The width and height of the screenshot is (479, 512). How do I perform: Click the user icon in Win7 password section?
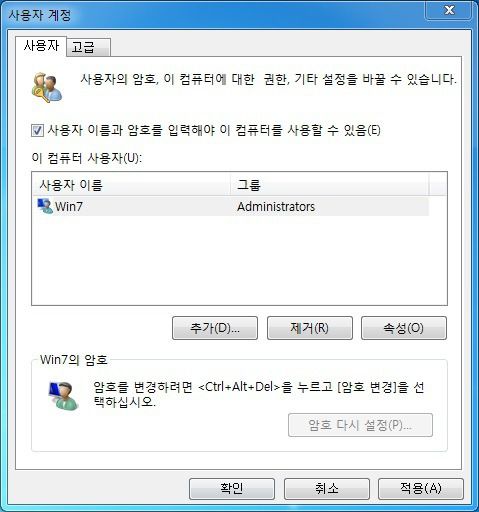coord(63,395)
